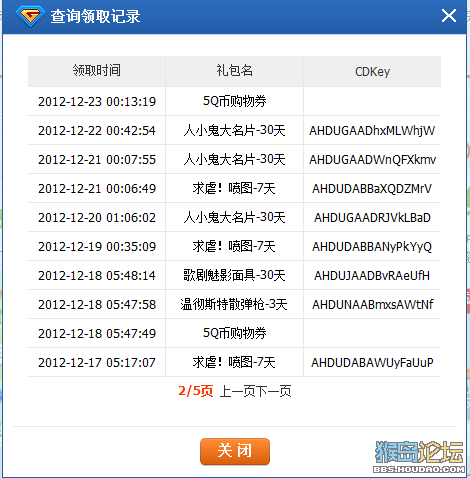Viewport: 470px width, 478px height.
Task: Select CDKey AHDUDABBaXQDZMrV
Action: pos(372,189)
